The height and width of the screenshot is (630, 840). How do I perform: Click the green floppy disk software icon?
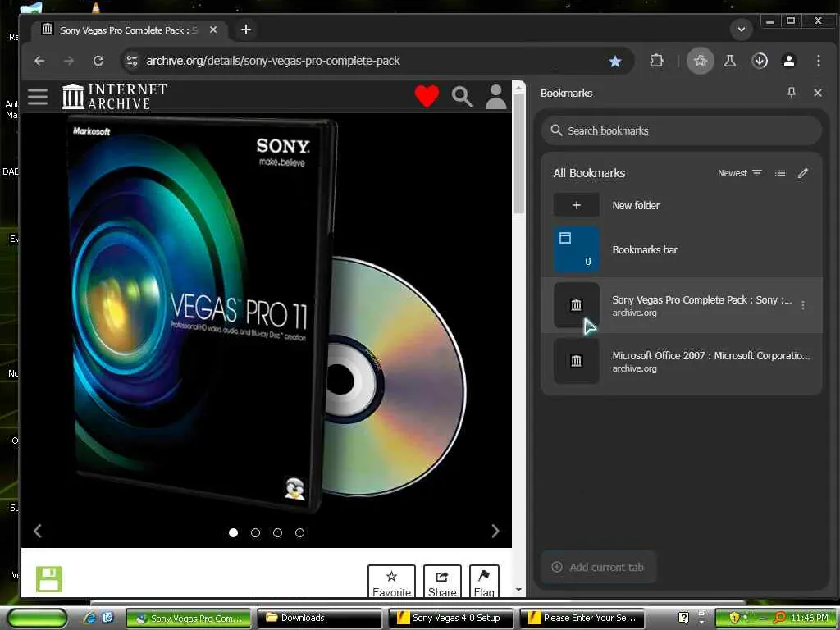tap(48, 579)
